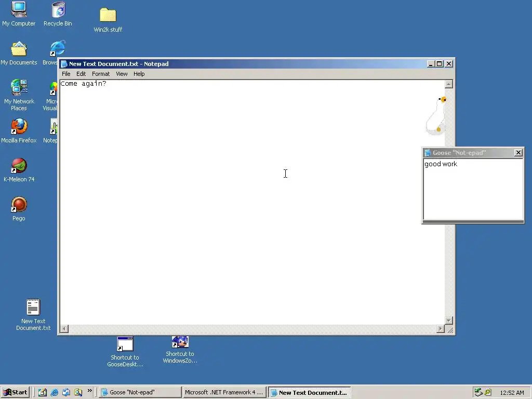Viewport: 532px width, 399px height.
Task: Click Notepad vertical scrollbar up arrow
Action: tap(449, 84)
